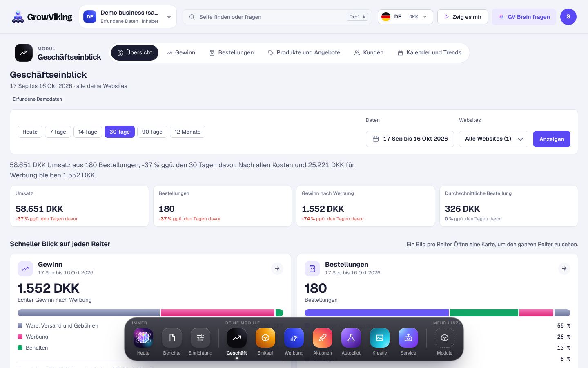Click the pink Werbung bar segment
The image size is (588, 368).
218,313
